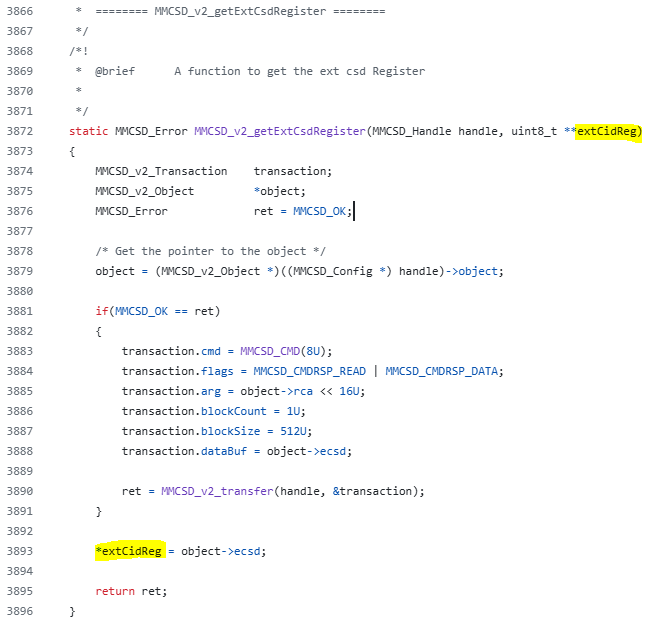Click the return keyword on line 3895

(x=115, y=591)
